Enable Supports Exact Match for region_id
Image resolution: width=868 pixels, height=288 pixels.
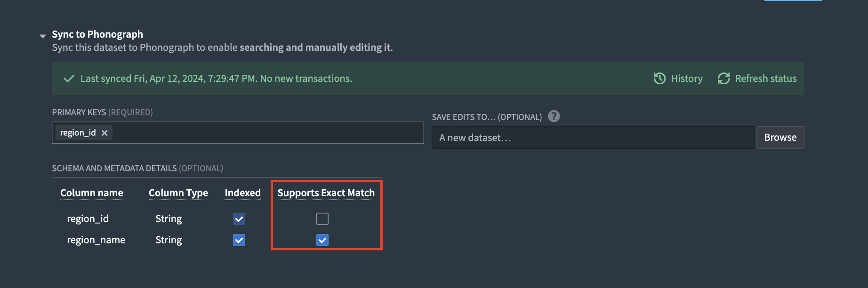coord(322,219)
